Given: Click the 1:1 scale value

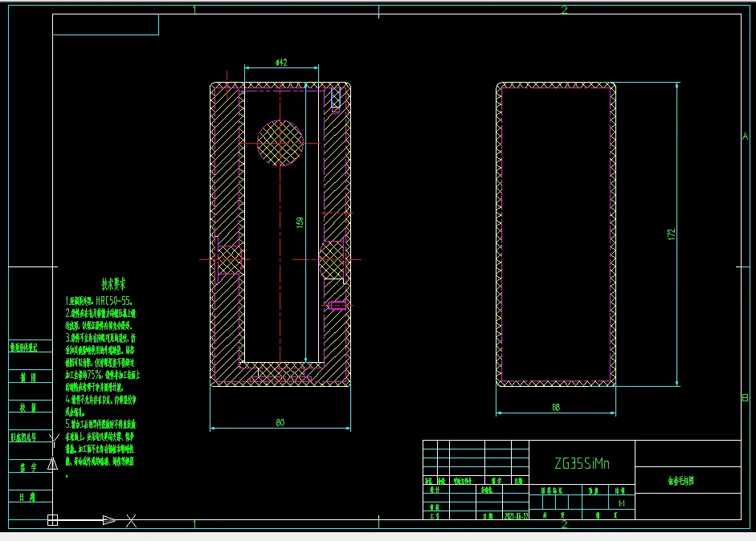Looking at the screenshot, I should tap(622, 503).
